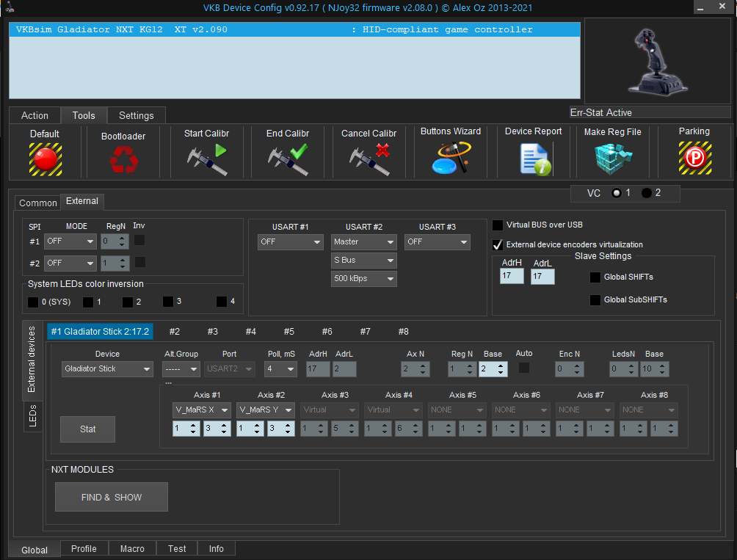Image resolution: width=737 pixels, height=560 pixels.
Task: Enable Virtual BUS over USB checkbox
Action: [x=498, y=225]
